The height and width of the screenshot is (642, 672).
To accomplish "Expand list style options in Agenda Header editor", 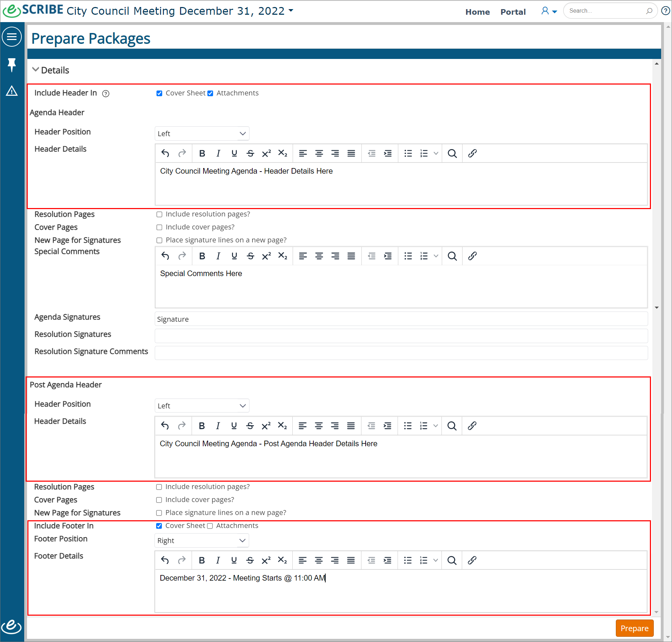I will tap(436, 153).
